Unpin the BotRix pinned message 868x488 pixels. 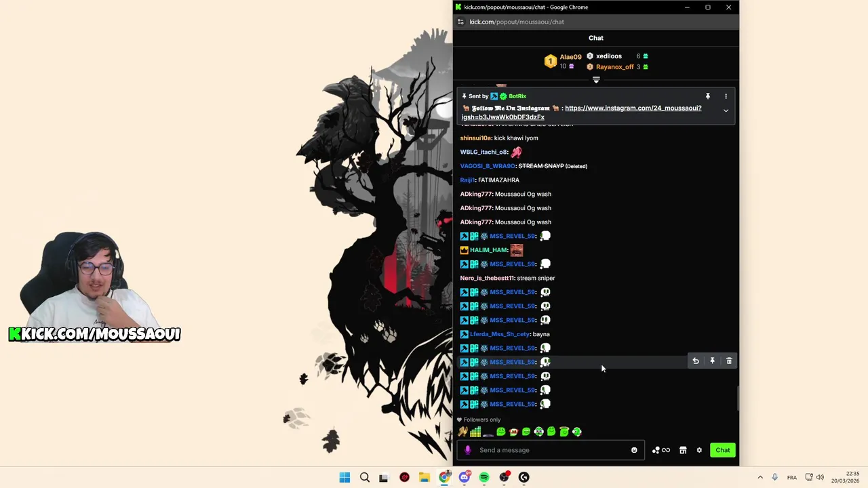click(707, 96)
